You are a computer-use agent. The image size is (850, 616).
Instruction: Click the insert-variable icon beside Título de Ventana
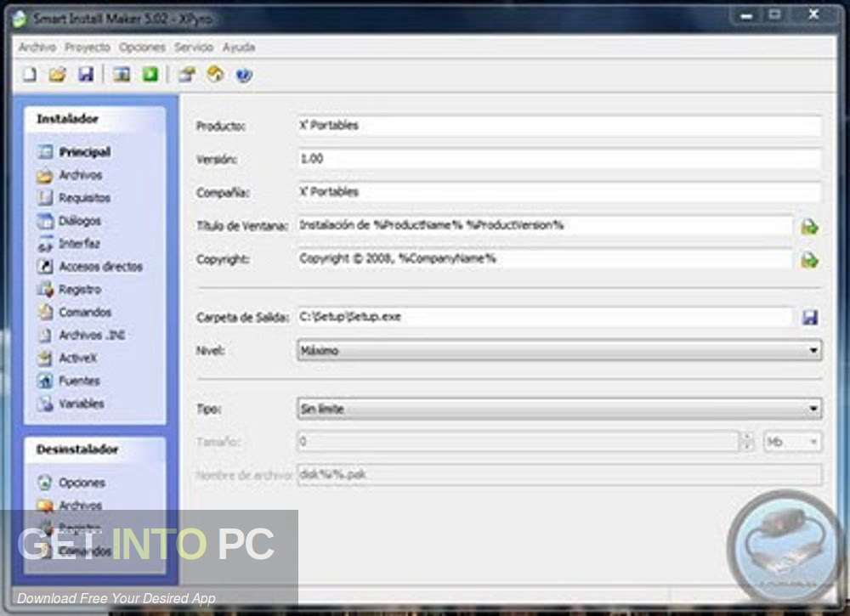tap(809, 227)
